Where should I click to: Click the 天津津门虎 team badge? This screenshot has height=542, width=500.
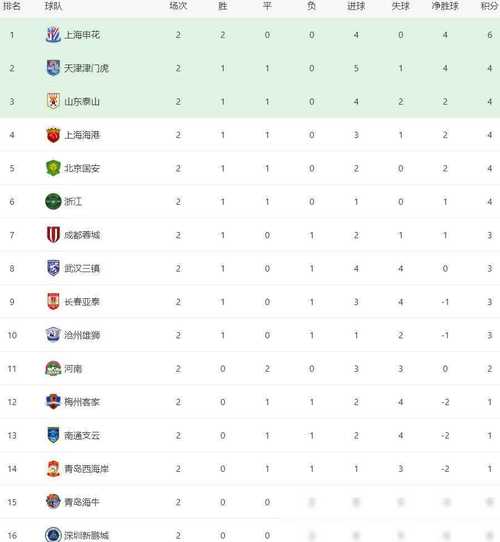click(53, 68)
